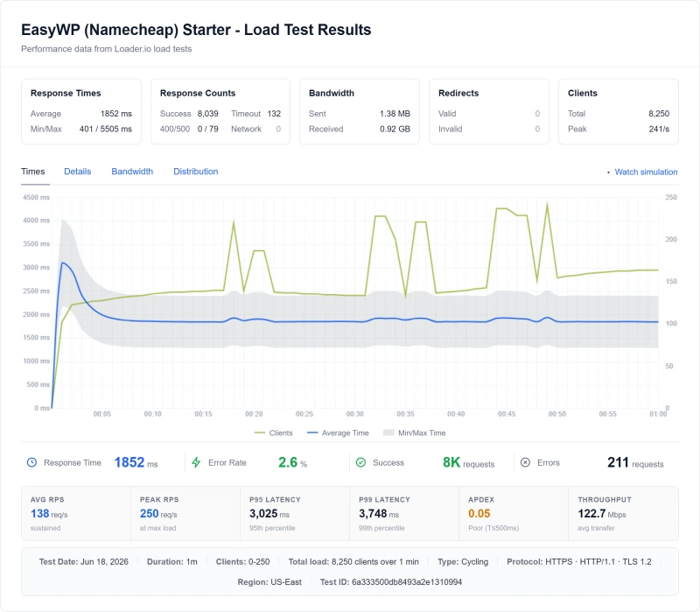The height and width of the screenshot is (612, 700).
Task: Click the 00:50 time axis label
Action: pyautogui.click(x=557, y=414)
